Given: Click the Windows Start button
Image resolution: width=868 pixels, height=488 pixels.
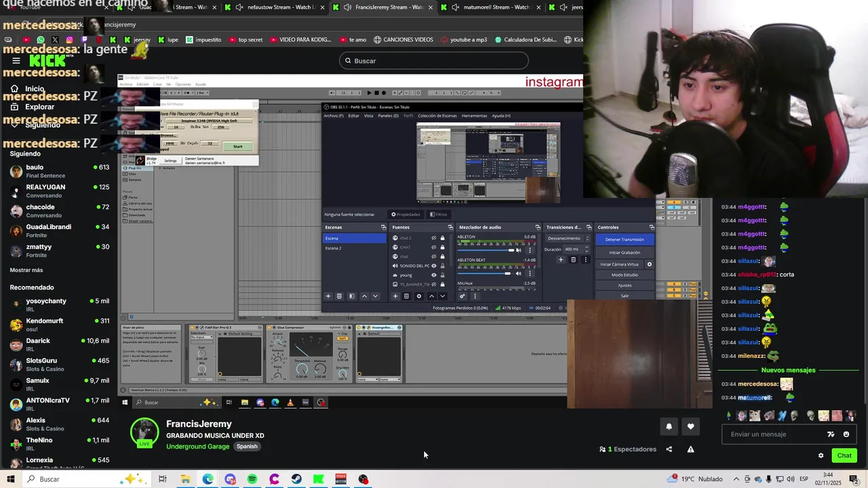Looking at the screenshot, I should [11, 479].
